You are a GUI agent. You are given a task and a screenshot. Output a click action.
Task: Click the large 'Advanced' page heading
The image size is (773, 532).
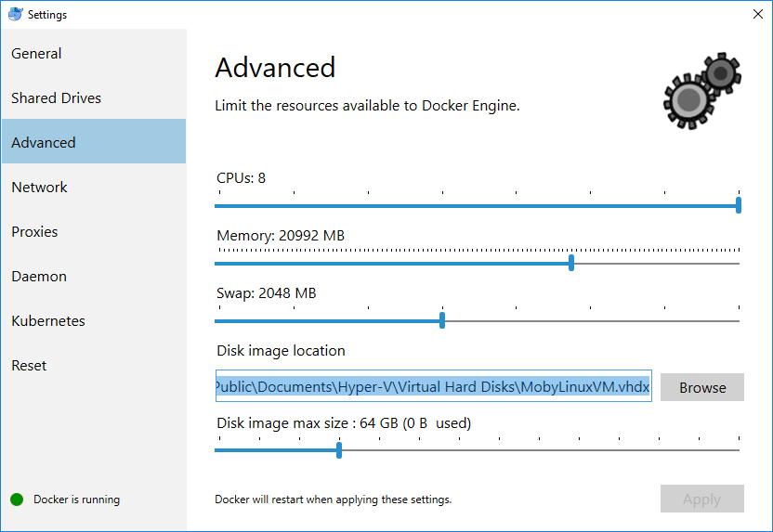(x=275, y=68)
